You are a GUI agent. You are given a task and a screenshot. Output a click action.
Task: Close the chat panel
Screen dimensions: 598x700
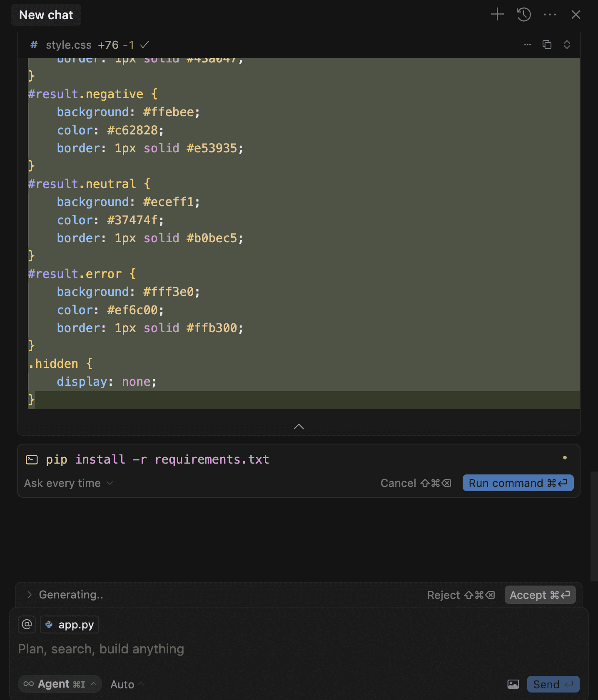pos(576,15)
